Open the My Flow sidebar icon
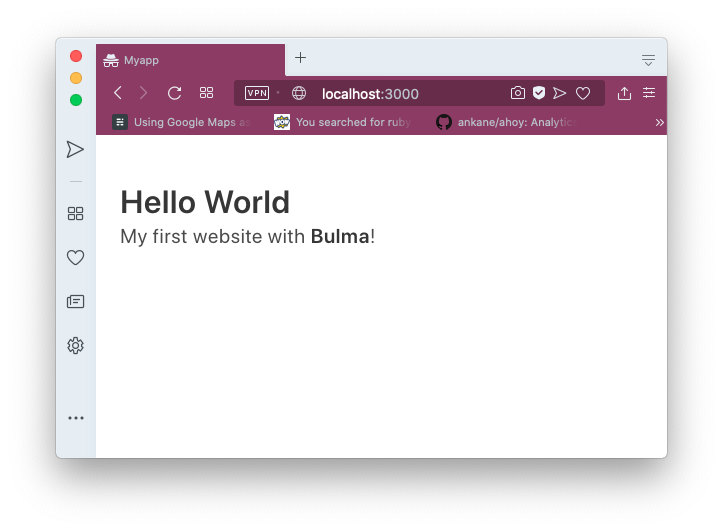This screenshot has width=723, height=532. (75, 149)
